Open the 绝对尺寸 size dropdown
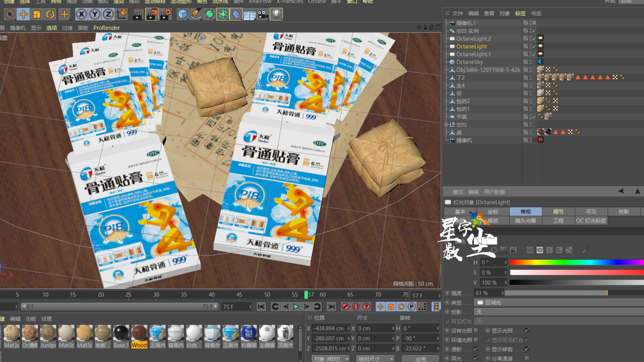The width and height of the screenshot is (644, 362). [375, 359]
